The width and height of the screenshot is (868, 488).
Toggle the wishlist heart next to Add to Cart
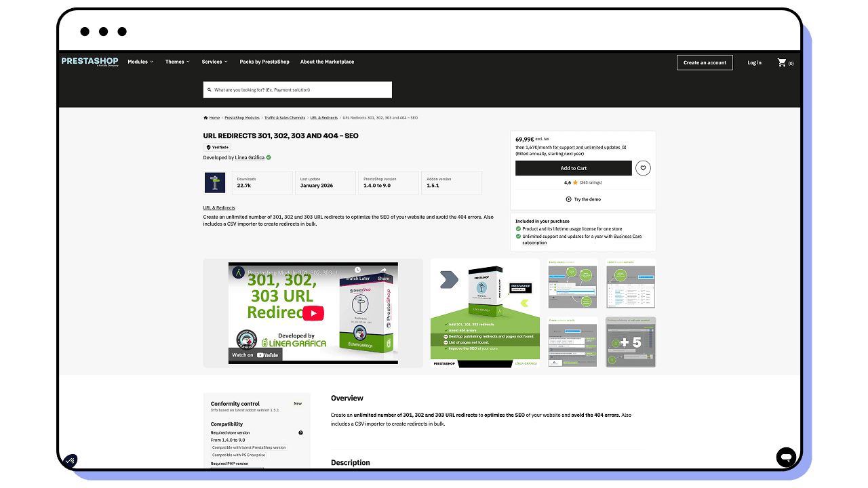pos(643,167)
